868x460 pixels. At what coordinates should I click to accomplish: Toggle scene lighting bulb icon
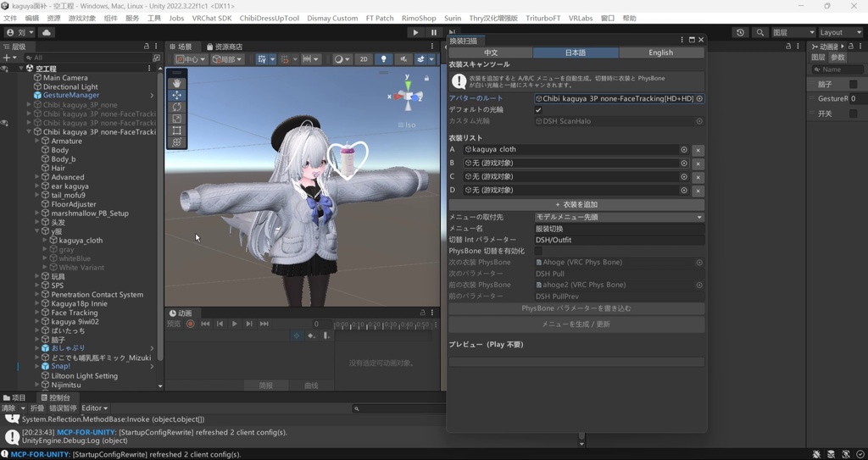pyautogui.click(x=383, y=59)
